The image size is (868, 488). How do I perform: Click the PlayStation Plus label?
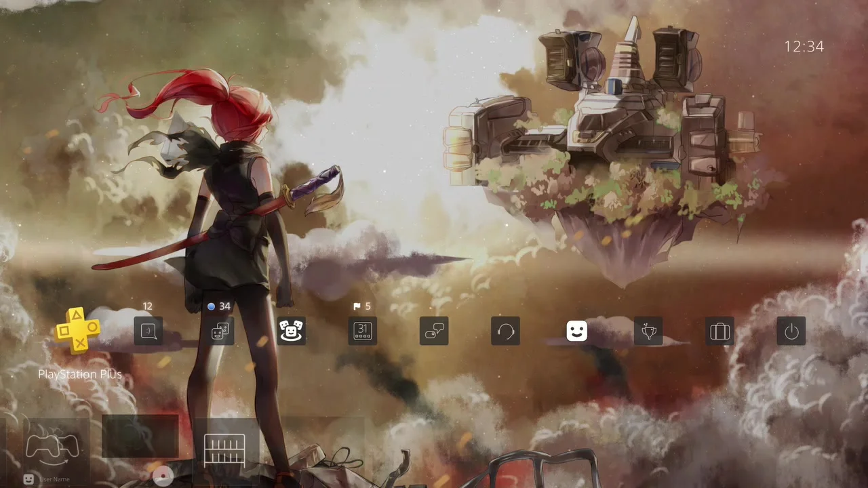pyautogui.click(x=80, y=374)
